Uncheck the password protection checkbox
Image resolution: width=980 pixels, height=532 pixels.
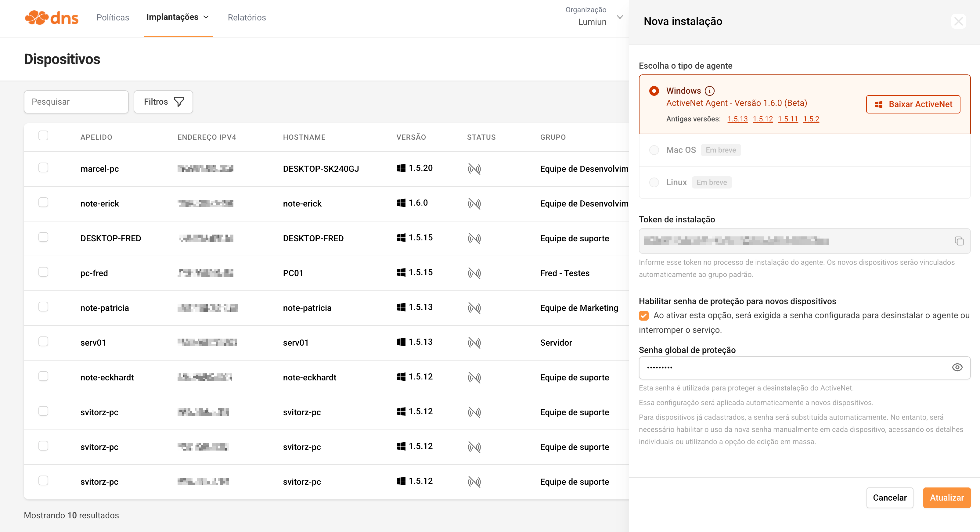643,315
